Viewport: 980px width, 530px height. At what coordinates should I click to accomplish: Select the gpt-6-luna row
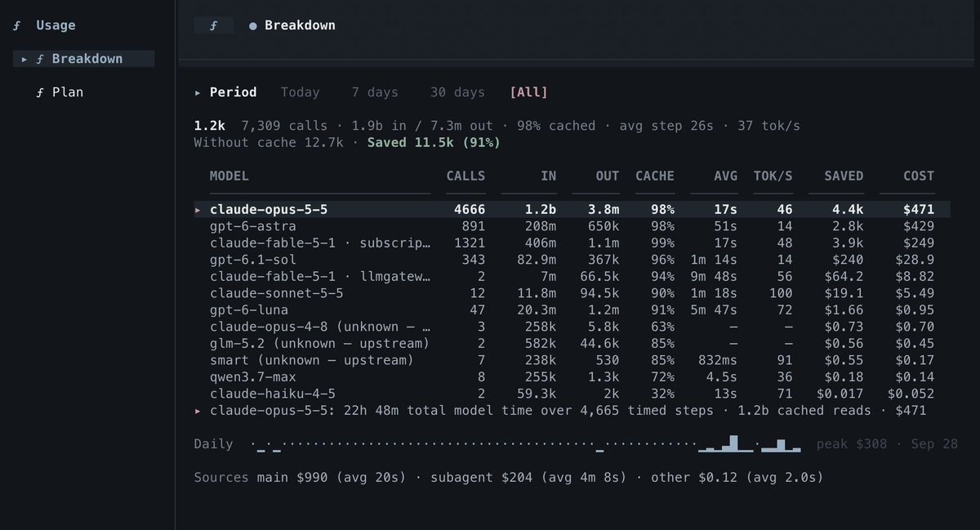pos(572,310)
